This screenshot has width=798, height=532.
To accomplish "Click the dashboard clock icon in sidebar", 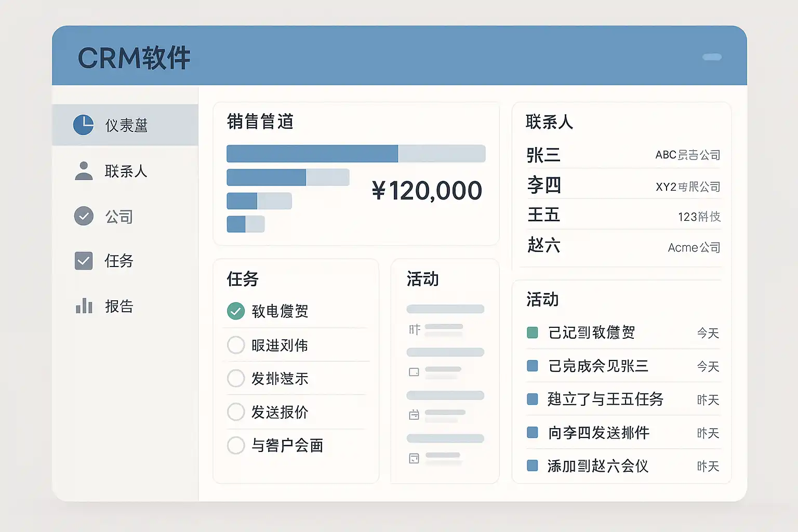I will (83, 125).
